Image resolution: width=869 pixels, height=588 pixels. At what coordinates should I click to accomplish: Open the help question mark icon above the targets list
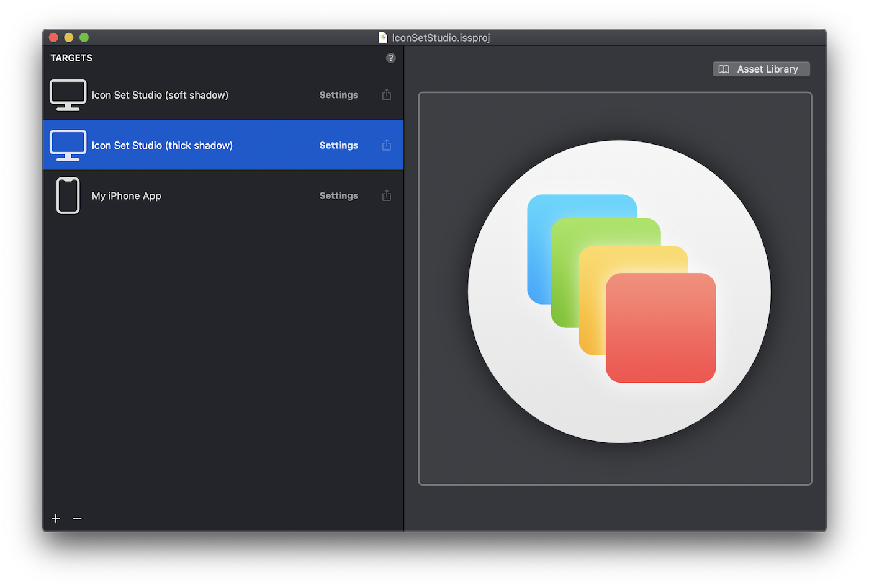390,57
